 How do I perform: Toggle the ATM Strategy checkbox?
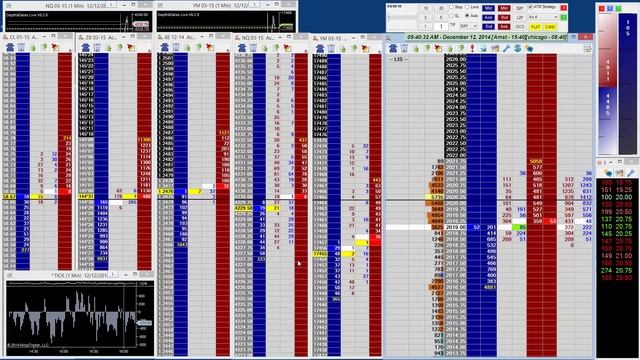point(530,7)
